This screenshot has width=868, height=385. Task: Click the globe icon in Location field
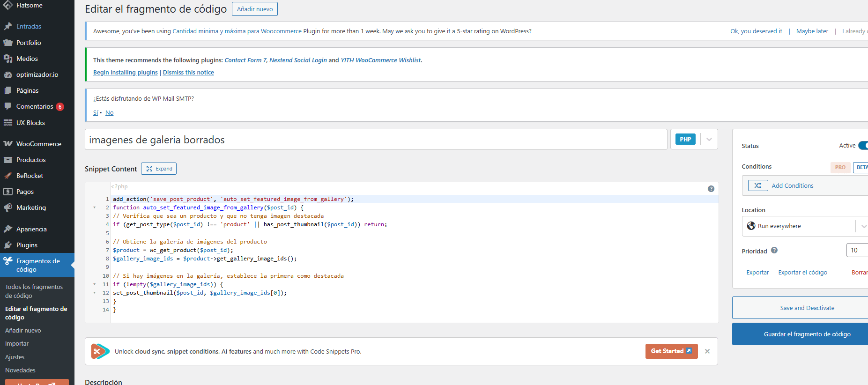[751, 226]
